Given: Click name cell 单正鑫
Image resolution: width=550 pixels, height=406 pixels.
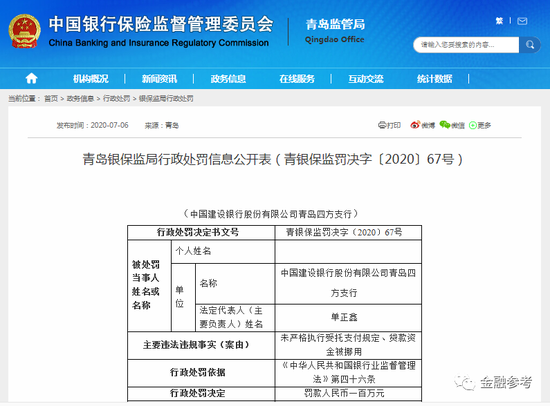Looking at the screenshot, I should point(348,317).
